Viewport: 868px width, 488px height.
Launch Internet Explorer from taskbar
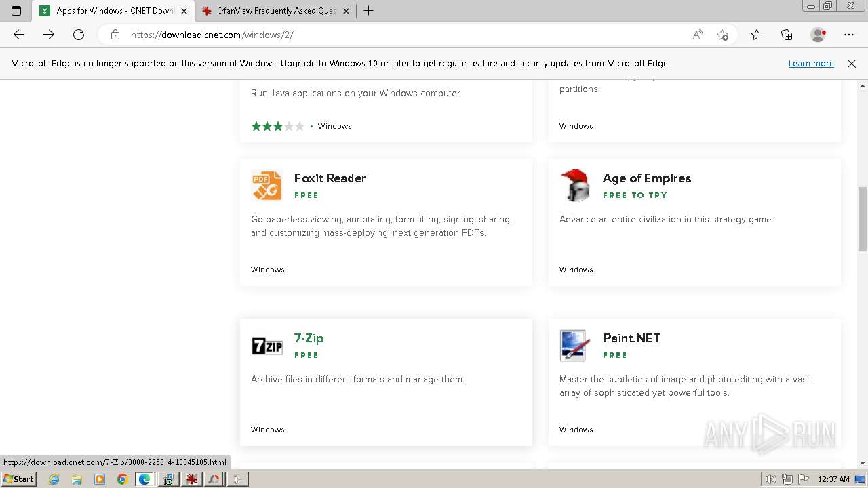54,479
